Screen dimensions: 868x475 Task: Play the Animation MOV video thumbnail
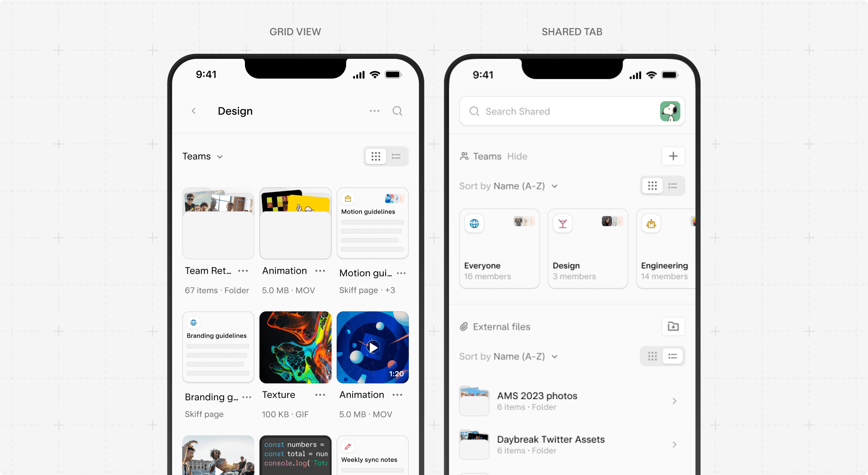[372, 347]
